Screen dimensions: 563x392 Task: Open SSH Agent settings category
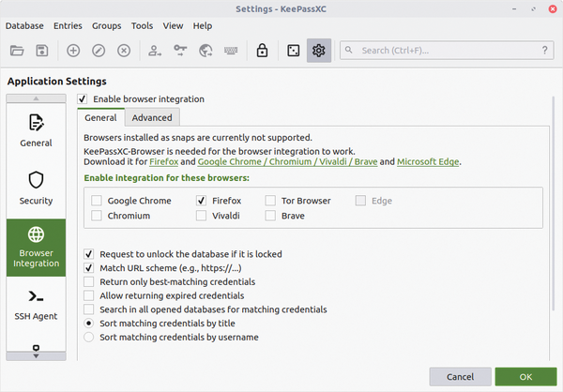[36, 305]
